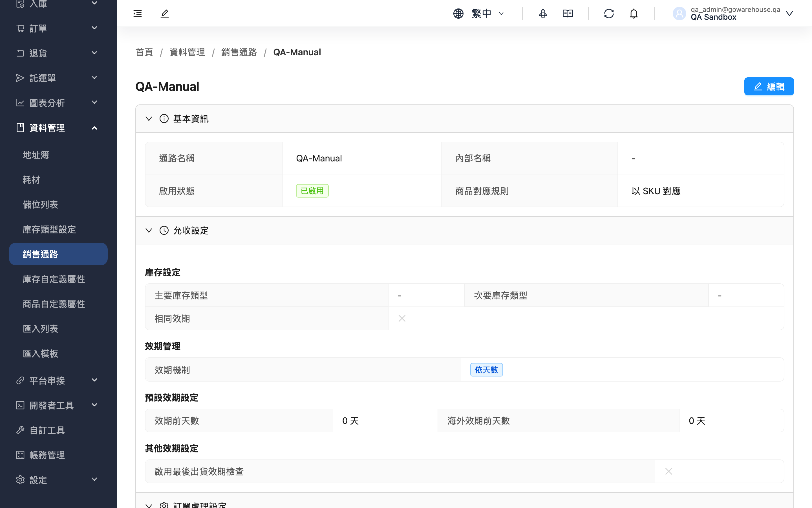Collapse the 允收設定 section chevron

tap(149, 230)
